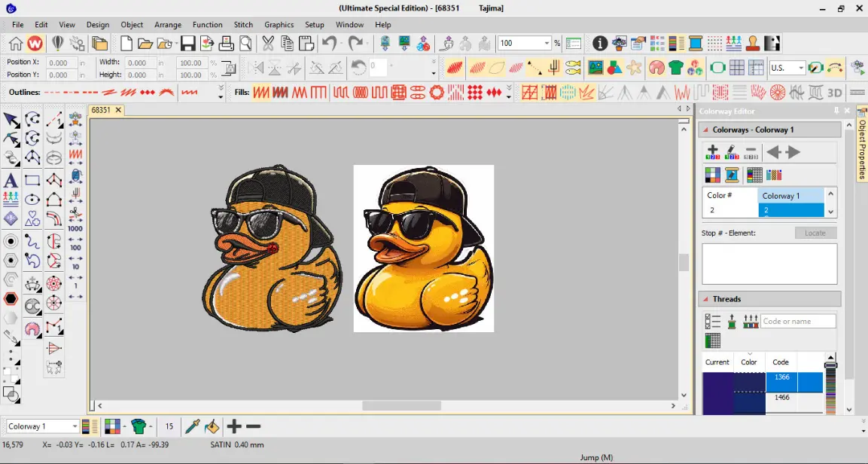
Task: Click the Locate button
Action: pos(815,233)
